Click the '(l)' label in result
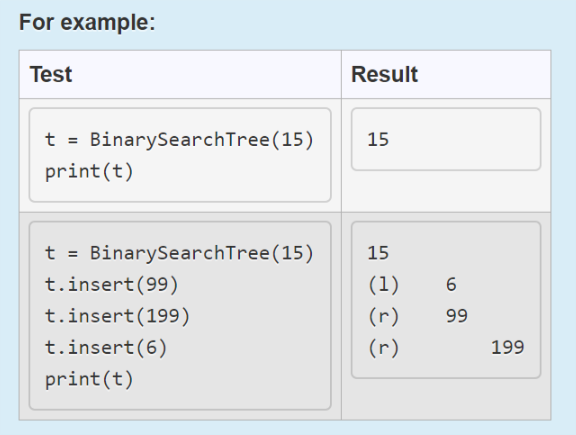 383,285
